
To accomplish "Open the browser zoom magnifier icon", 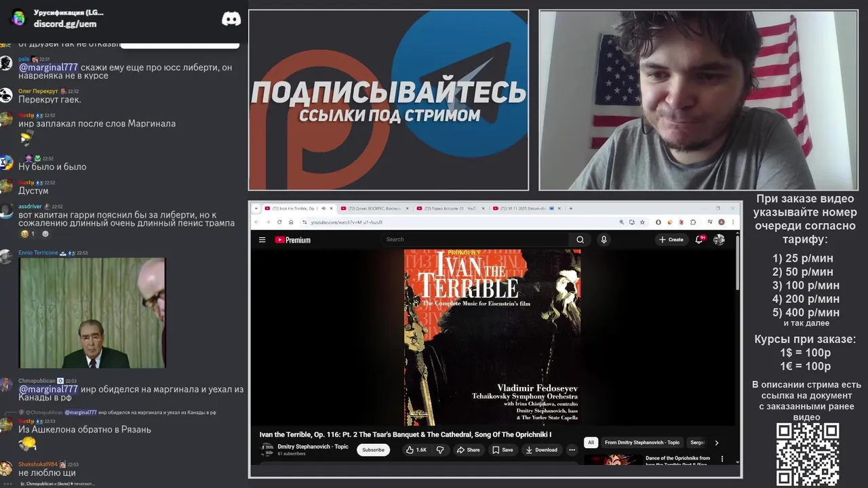I will click(622, 222).
